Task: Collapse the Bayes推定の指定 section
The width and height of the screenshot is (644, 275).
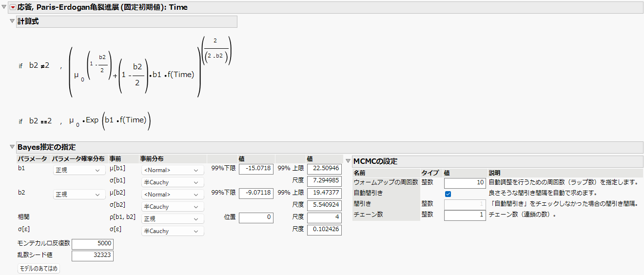Action: (12, 147)
